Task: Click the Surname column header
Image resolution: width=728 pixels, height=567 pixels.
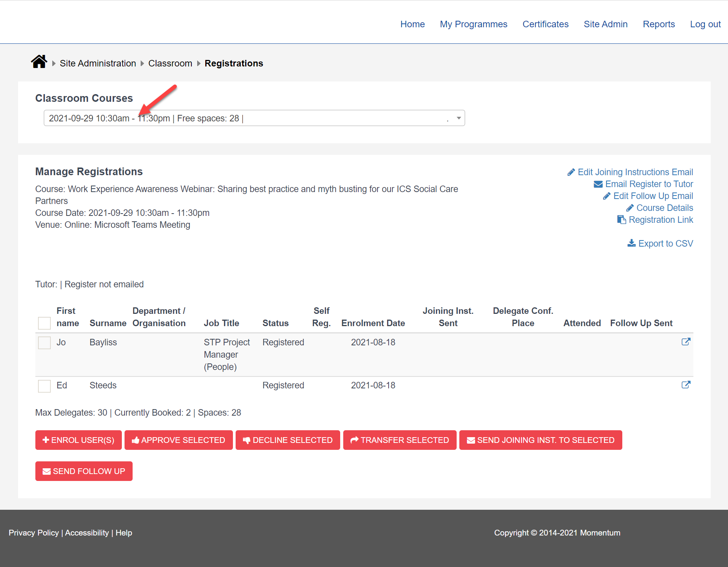Action: click(108, 323)
